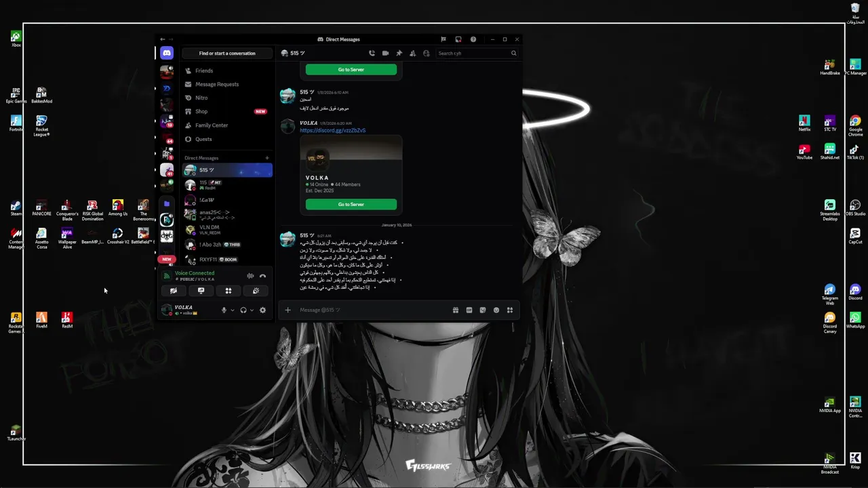Viewport: 868px width, 488px height.
Task: Open the soundboard in voice panel
Action: pos(256,291)
